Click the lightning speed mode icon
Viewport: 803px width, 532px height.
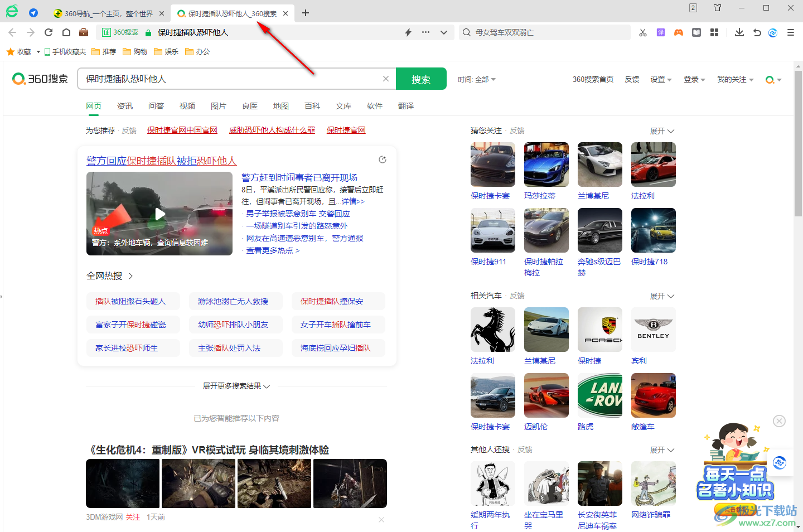pyautogui.click(x=408, y=32)
